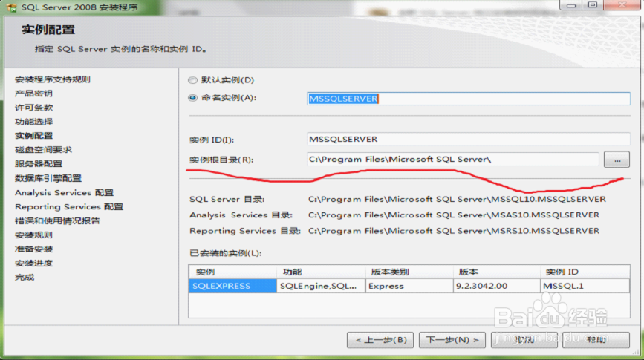Select 安装规则 in the step list
Image resolution: width=644 pixels, height=360 pixels.
[x=33, y=235]
